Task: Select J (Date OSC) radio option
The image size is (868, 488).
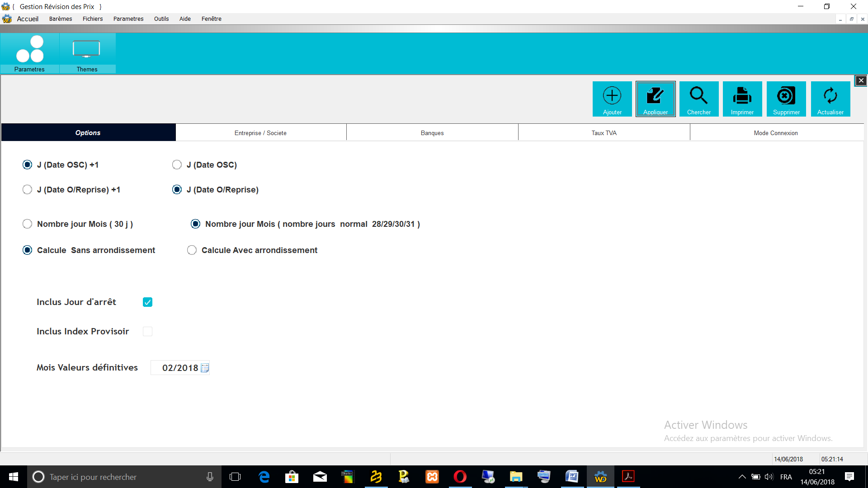Action: (x=177, y=165)
